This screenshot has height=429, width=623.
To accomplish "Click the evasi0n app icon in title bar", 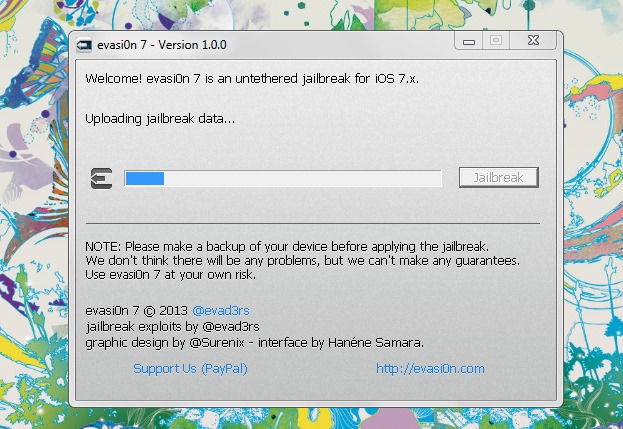I will pos(84,45).
